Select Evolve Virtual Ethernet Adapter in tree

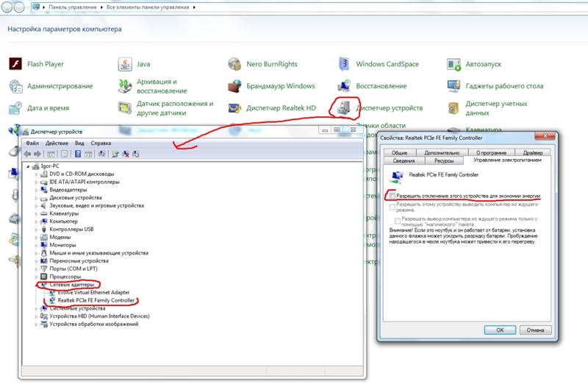tap(93, 292)
